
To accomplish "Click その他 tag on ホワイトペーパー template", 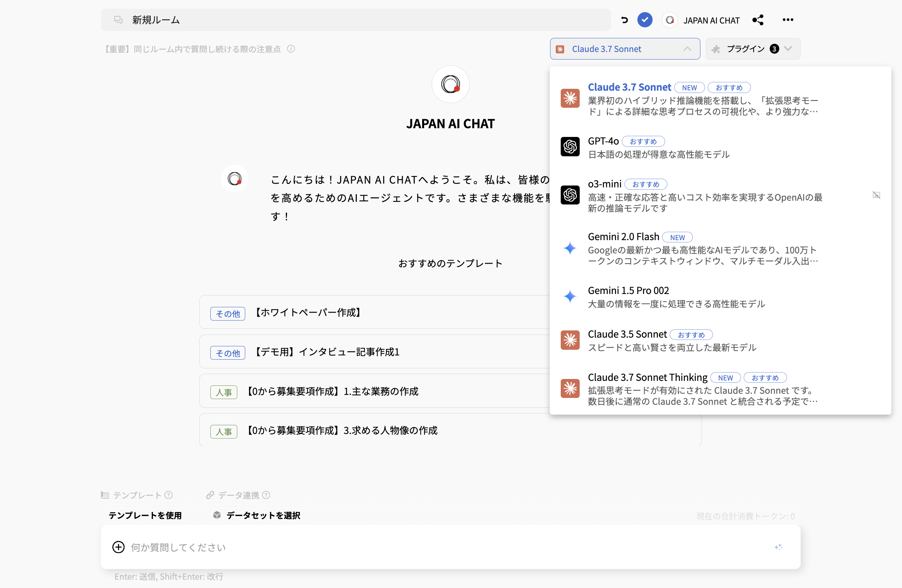I will point(228,314).
